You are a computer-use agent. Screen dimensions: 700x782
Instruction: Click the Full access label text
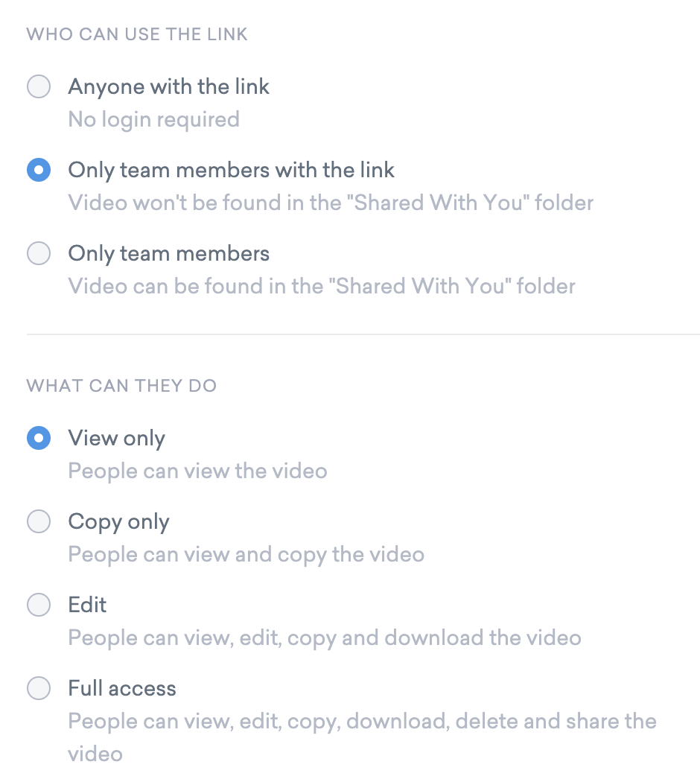click(x=121, y=688)
